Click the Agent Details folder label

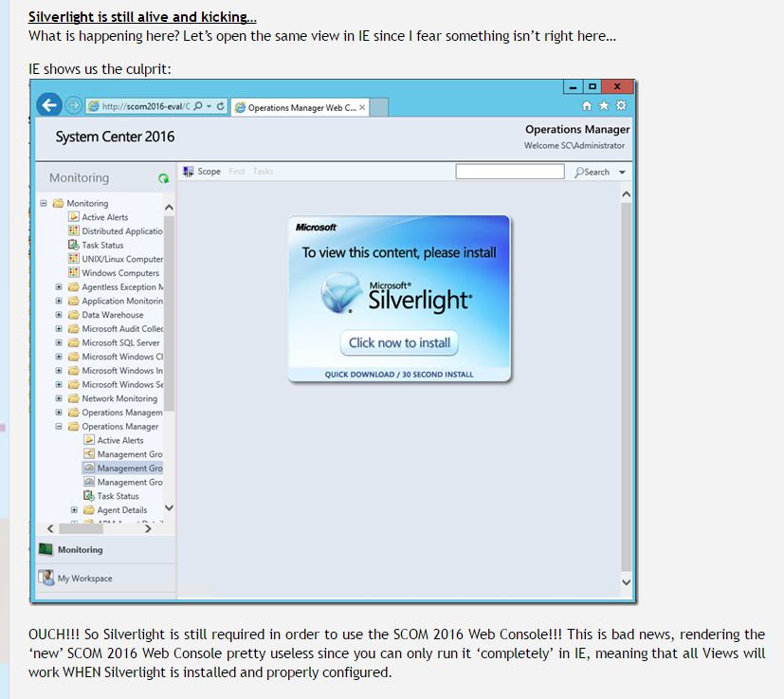[x=122, y=510]
